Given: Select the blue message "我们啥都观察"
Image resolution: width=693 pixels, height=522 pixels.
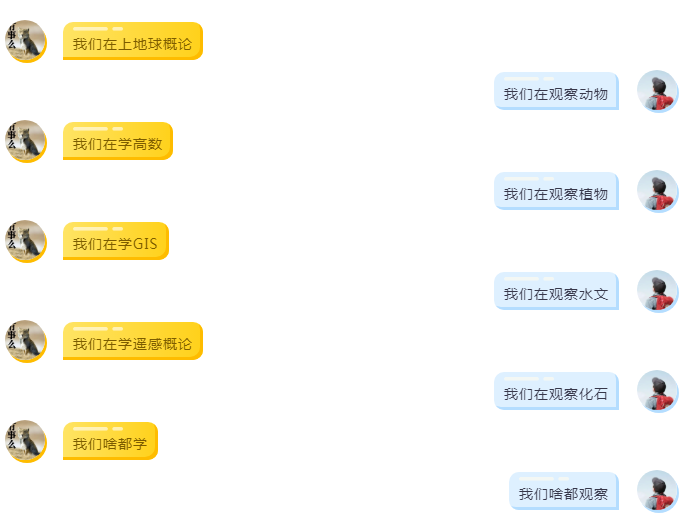Looking at the screenshot, I should click(x=563, y=492).
